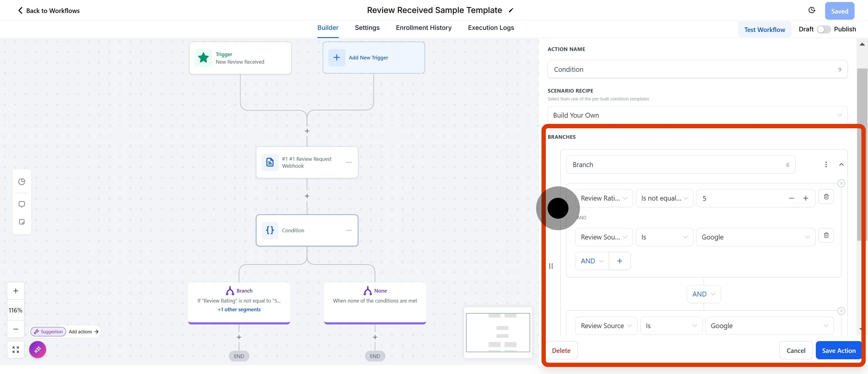The width and height of the screenshot is (868, 374).
Task: Delete the Review Rating condition row
Action: click(826, 197)
